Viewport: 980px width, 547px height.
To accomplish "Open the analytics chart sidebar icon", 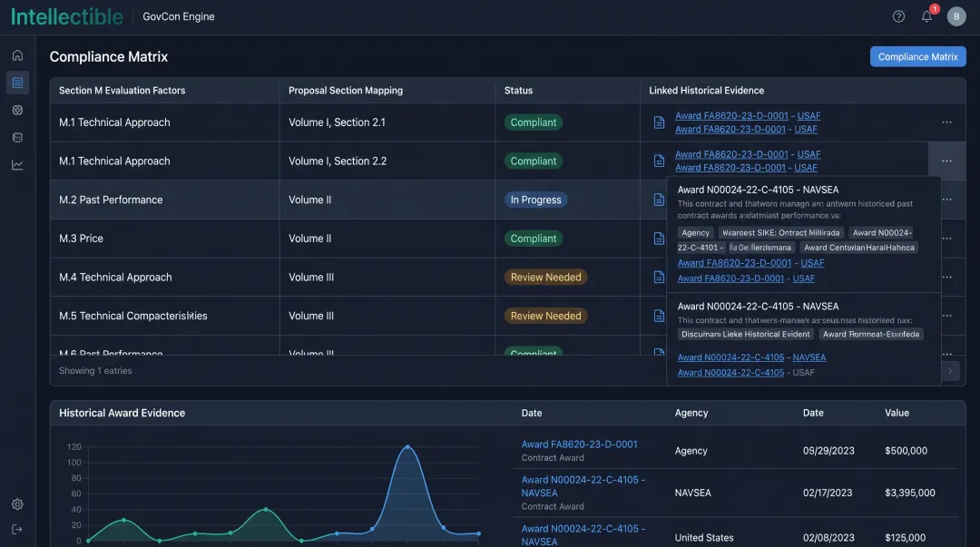I will (x=17, y=165).
